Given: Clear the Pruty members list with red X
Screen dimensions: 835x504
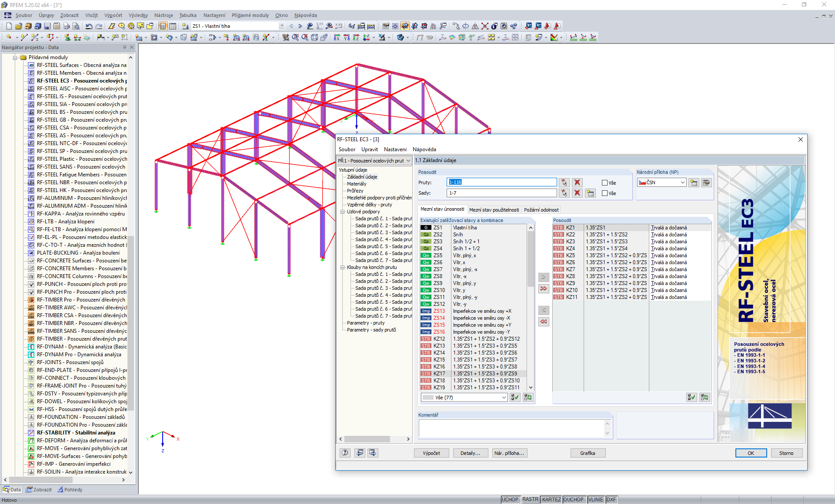Looking at the screenshot, I should pos(577,182).
